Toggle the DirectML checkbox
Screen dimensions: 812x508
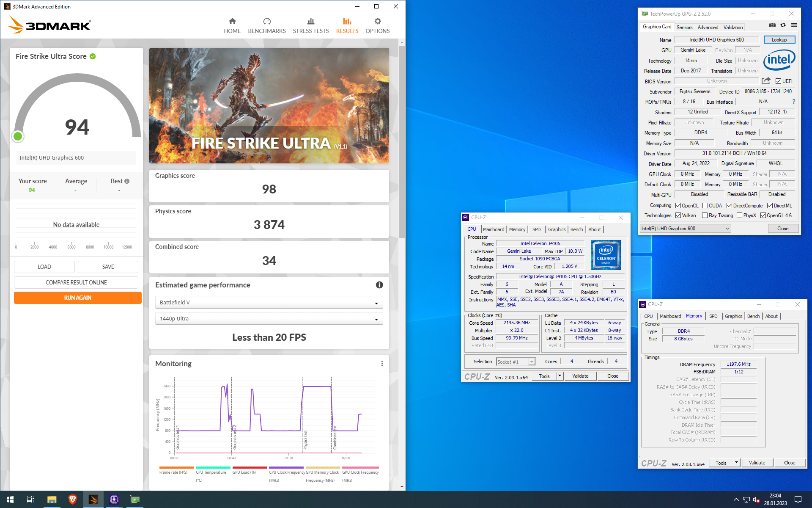tap(770, 206)
